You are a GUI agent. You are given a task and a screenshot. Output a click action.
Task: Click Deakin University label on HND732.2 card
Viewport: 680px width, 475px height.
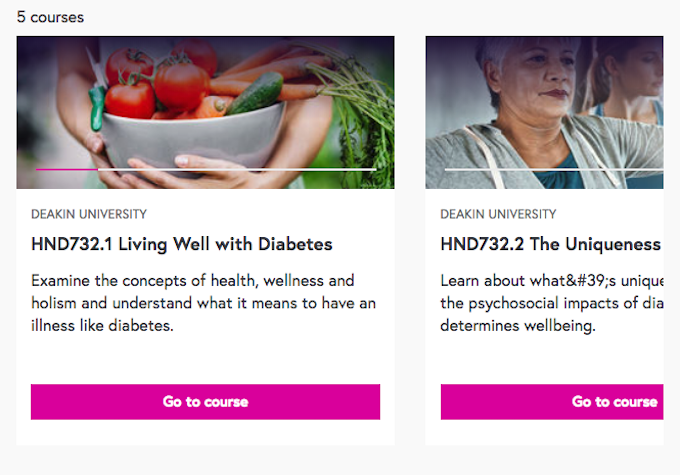click(498, 214)
